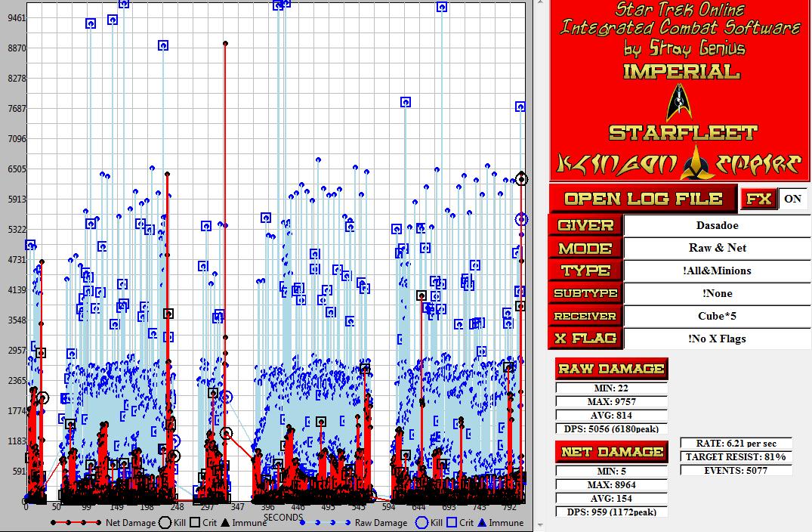Click the GIVER button
Image resolution: width=812 pixels, height=532 pixels.
click(585, 225)
